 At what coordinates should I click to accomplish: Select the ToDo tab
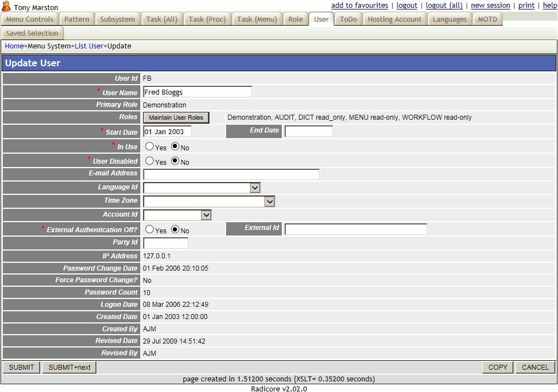[347, 18]
